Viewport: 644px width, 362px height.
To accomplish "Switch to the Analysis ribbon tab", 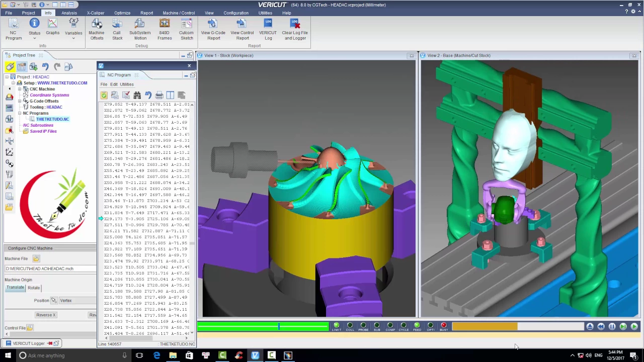I will click(x=69, y=13).
